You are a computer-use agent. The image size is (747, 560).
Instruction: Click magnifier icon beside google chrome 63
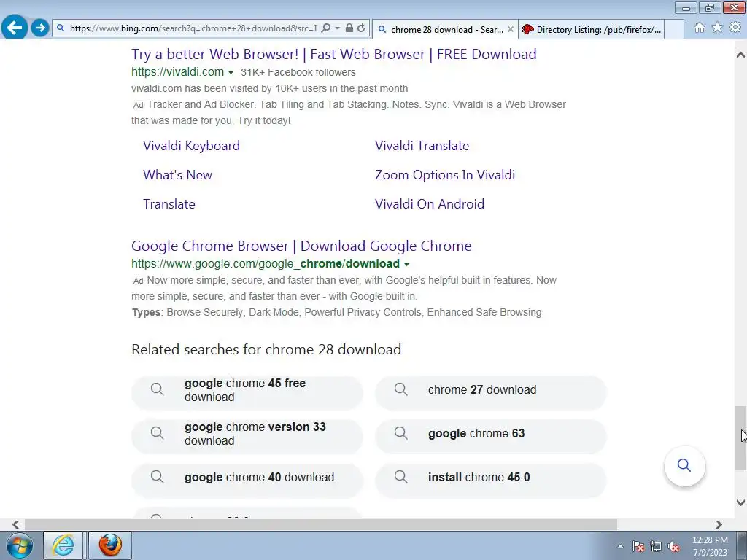(400, 433)
